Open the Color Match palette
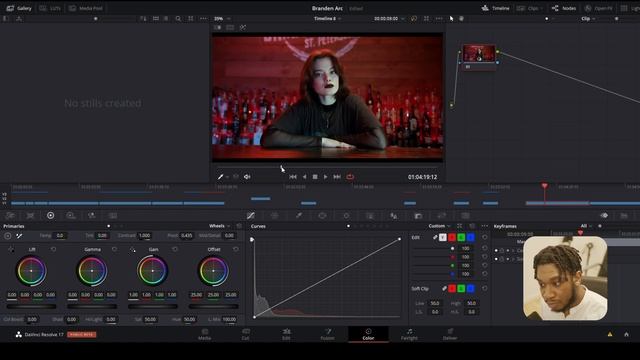This screenshot has height=360, width=640. (30, 216)
